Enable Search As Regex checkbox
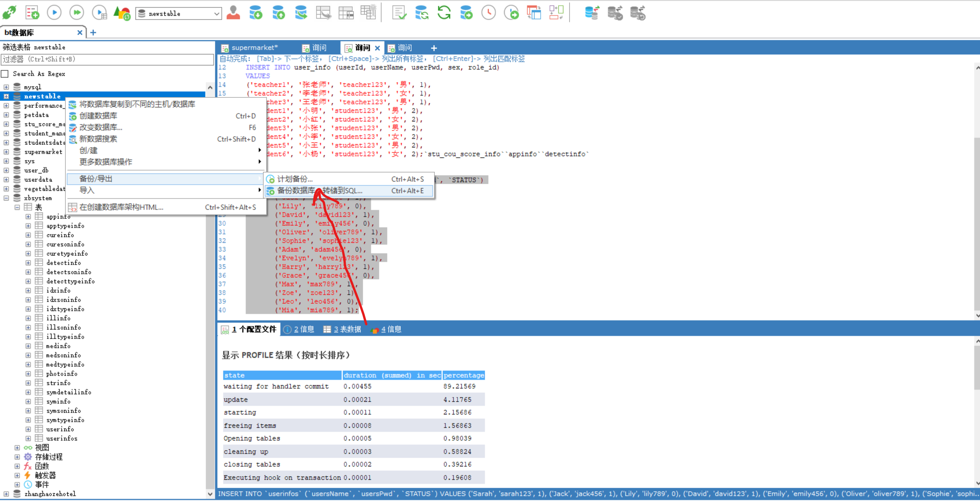The width and height of the screenshot is (980, 502). click(x=5, y=74)
